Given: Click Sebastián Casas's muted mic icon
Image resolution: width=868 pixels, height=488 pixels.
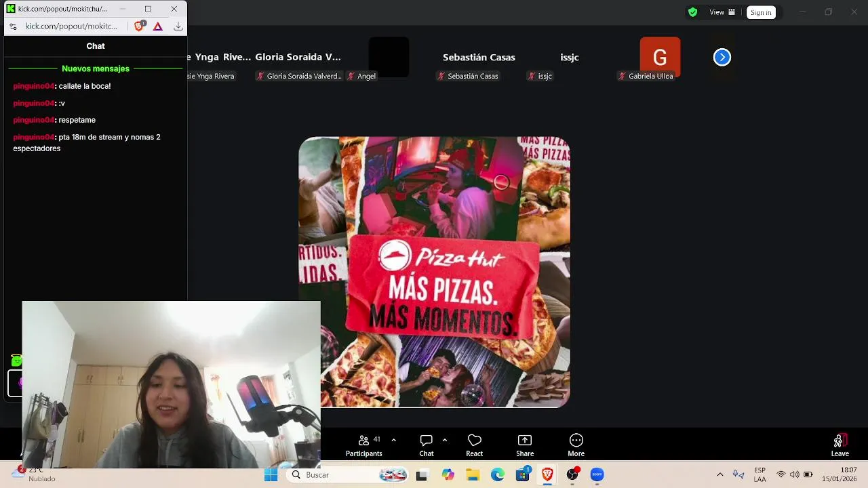Looking at the screenshot, I should coord(441,76).
